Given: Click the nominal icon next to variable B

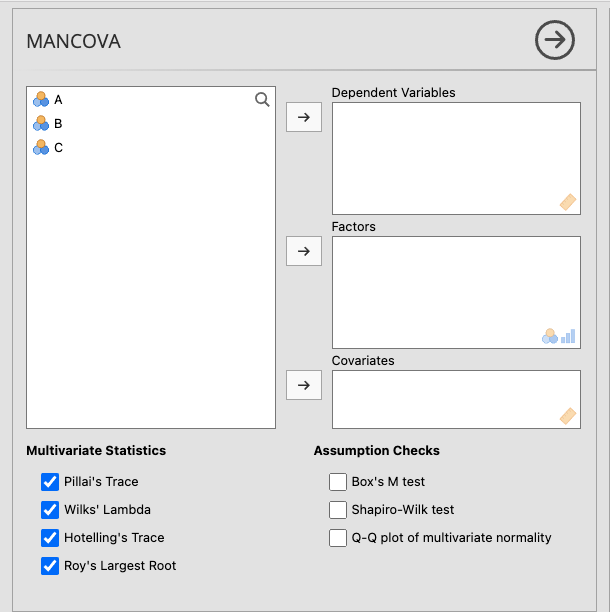Looking at the screenshot, I should 41,123.
